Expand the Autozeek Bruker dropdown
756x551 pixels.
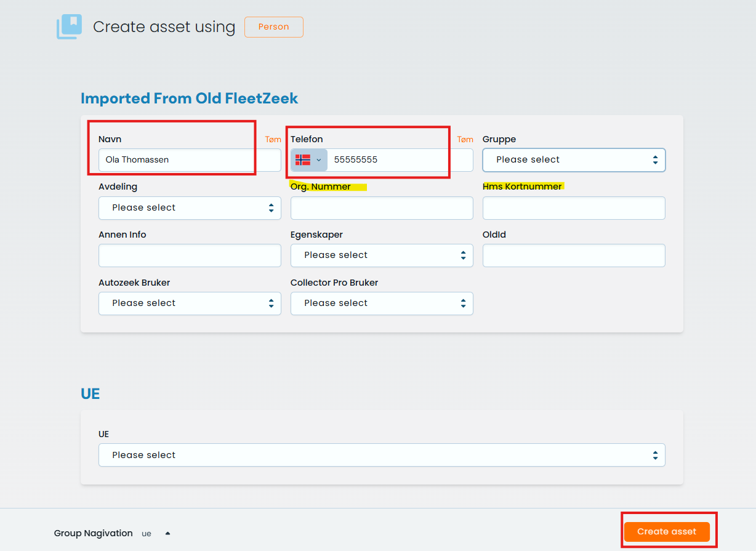pyautogui.click(x=190, y=304)
